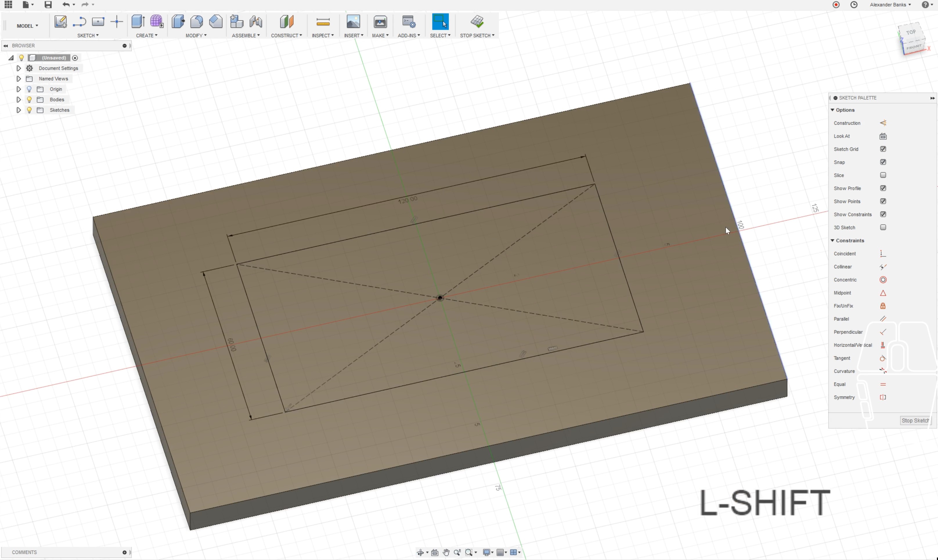Image resolution: width=938 pixels, height=560 pixels.
Task: Expand the Sketches folder tree
Action: click(x=19, y=110)
